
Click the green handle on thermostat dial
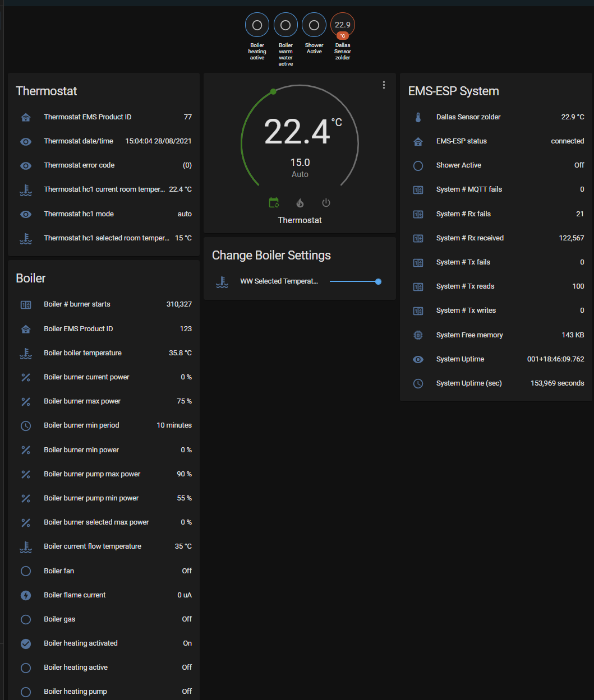pos(273,91)
